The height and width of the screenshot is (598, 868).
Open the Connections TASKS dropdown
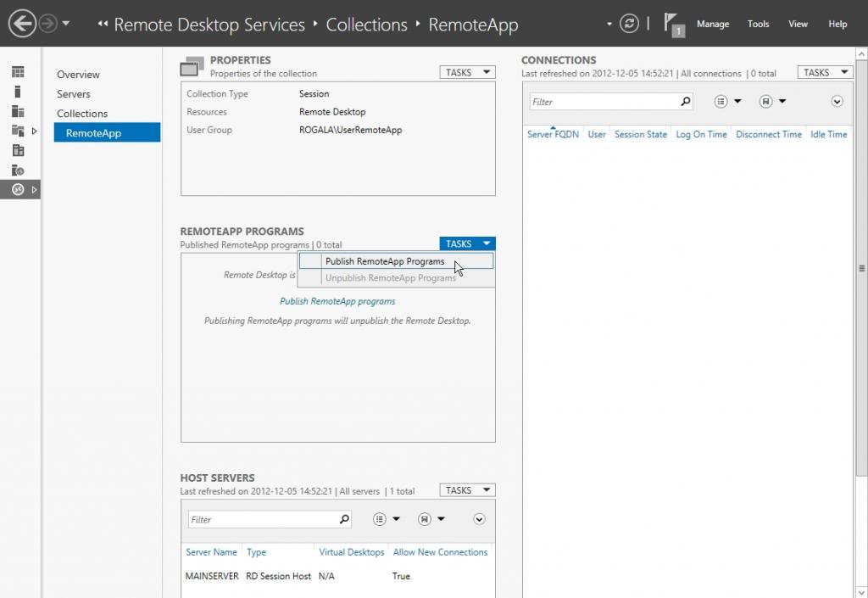tap(825, 73)
